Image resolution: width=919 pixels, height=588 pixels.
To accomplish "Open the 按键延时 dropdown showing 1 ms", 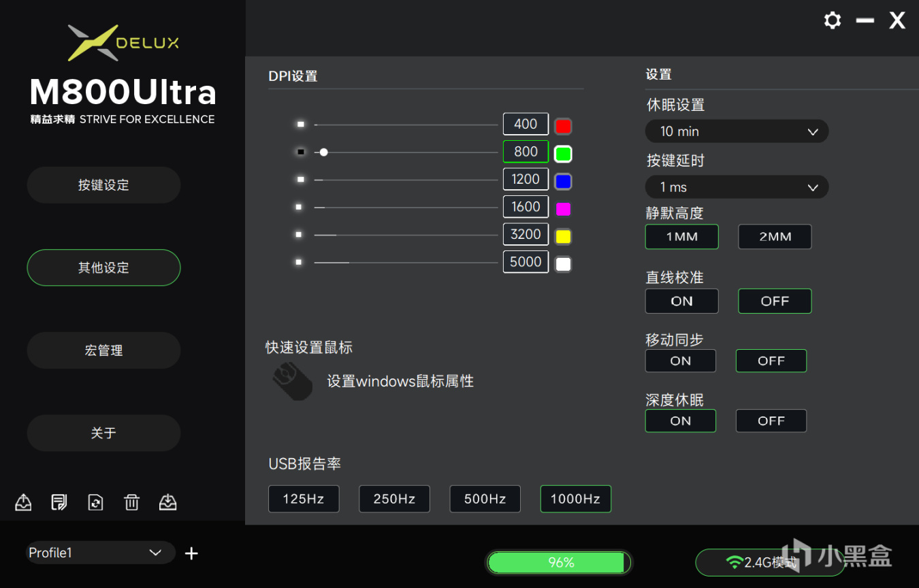I will click(x=737, y=187).
